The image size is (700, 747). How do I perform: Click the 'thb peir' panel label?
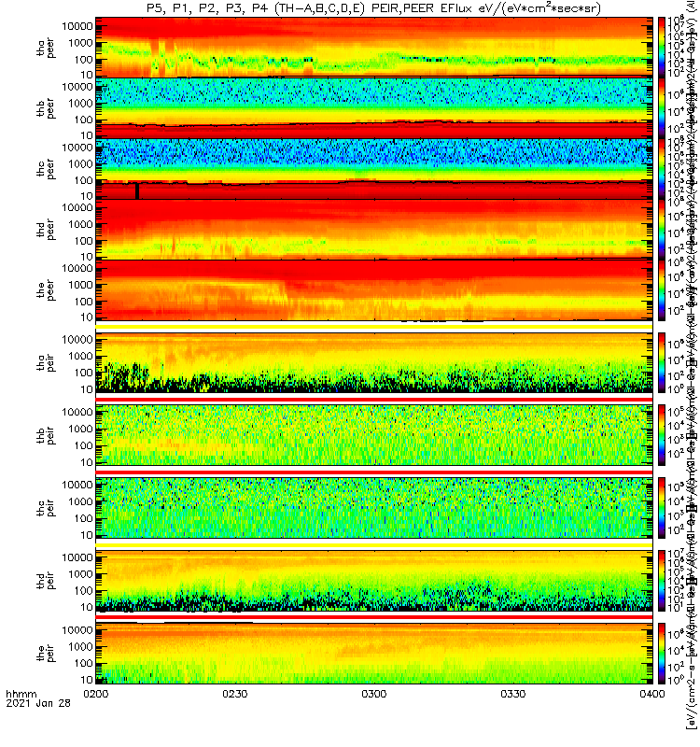[46, 435]
